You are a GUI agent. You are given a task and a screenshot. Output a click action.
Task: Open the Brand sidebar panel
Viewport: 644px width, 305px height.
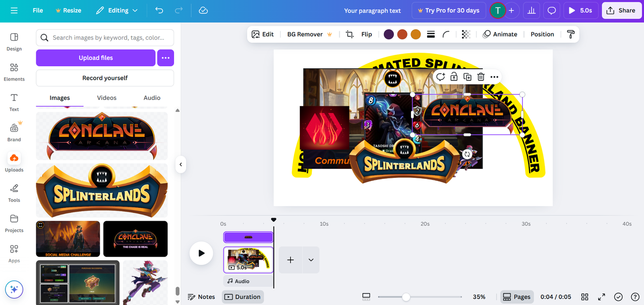14,132
